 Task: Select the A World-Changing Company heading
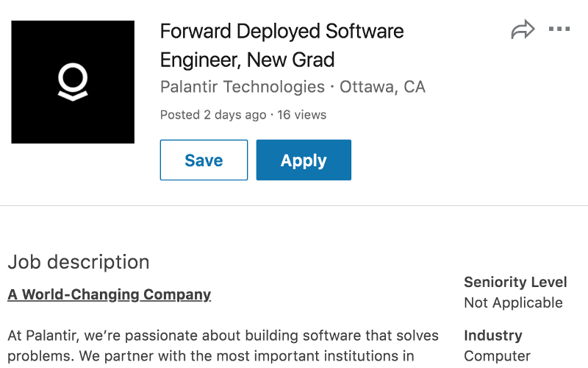[110, 294]
